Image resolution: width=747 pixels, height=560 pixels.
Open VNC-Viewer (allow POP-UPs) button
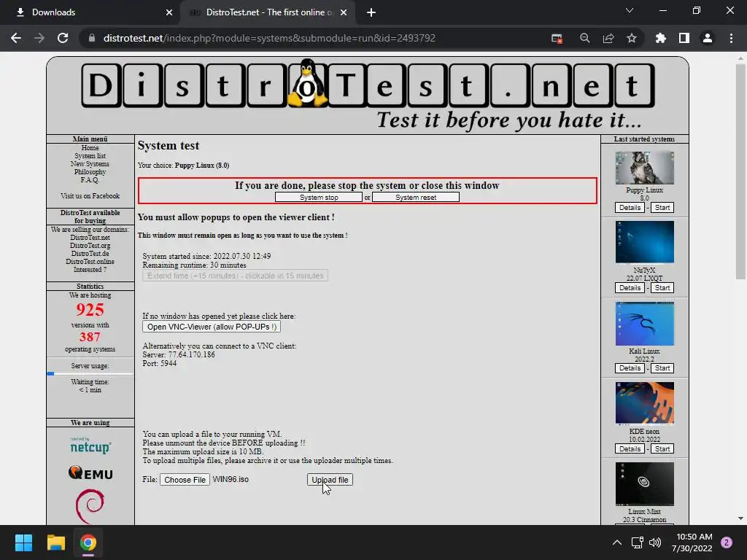pyautogui.click(x=212, y=327)
